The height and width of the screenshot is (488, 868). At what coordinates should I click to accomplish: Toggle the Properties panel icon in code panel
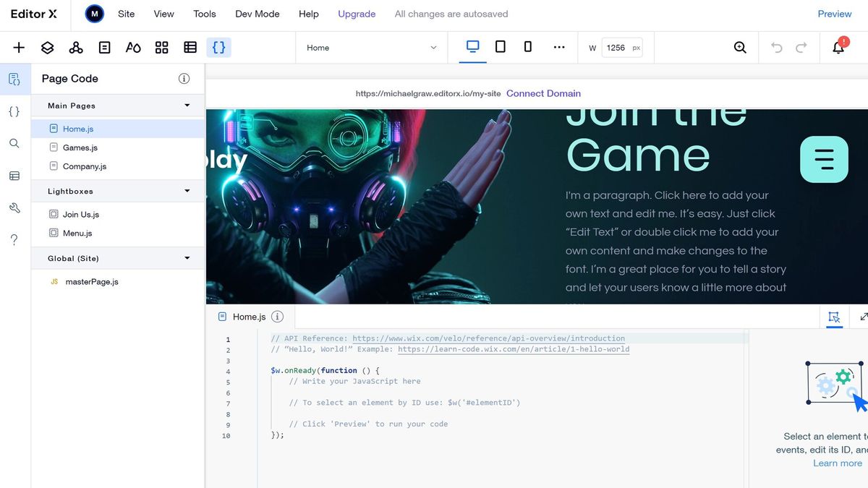click(834, 316)
